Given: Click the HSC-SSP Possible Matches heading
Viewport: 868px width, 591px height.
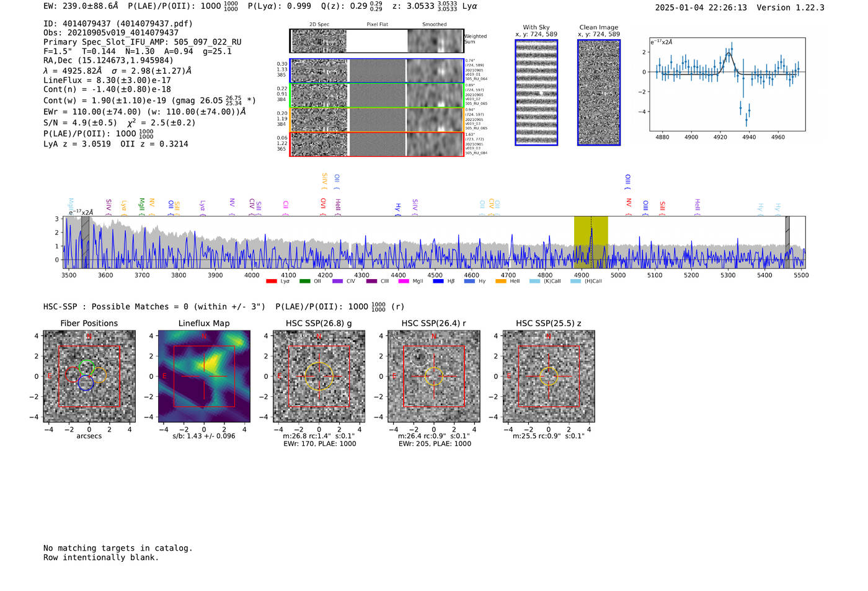Looking at the screenshot, I should (154, 306).
